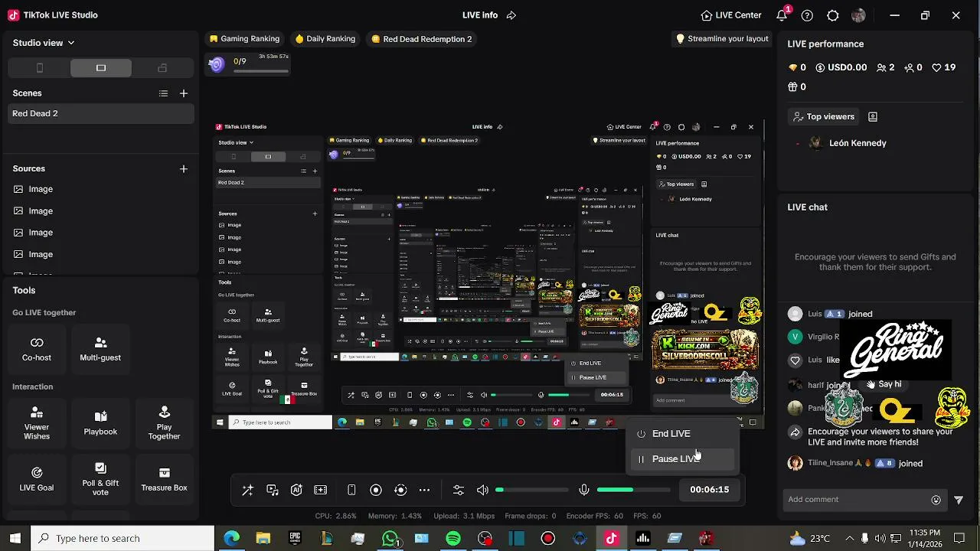Image resolution: width=980 pixels, height=551 pixels.
Task: Click the Windows search box
Action: tap(122, 539)
